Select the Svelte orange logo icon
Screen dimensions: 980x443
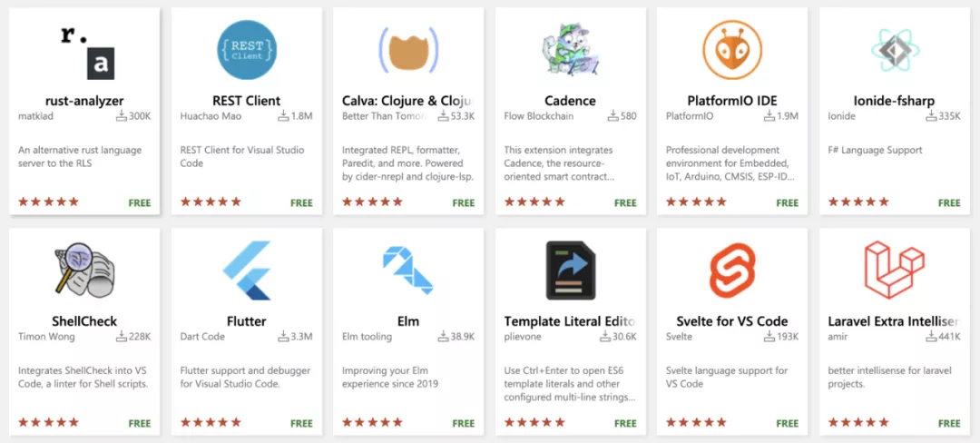pyautogui.click(x=731, y=271)
